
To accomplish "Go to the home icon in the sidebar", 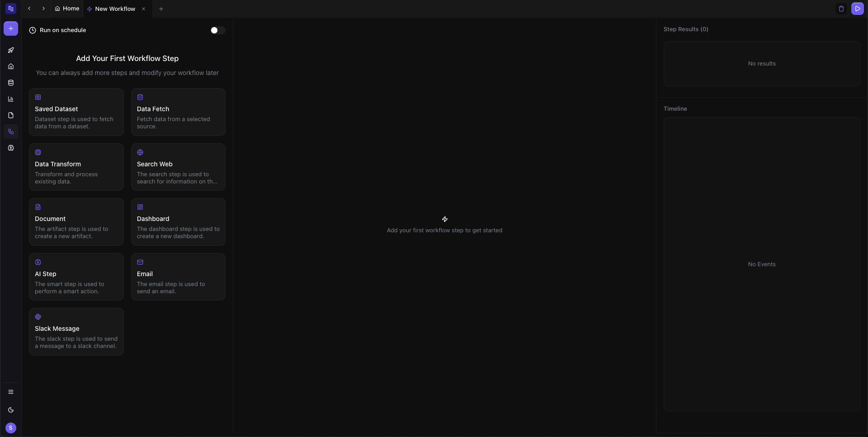I will coord(11,66).
